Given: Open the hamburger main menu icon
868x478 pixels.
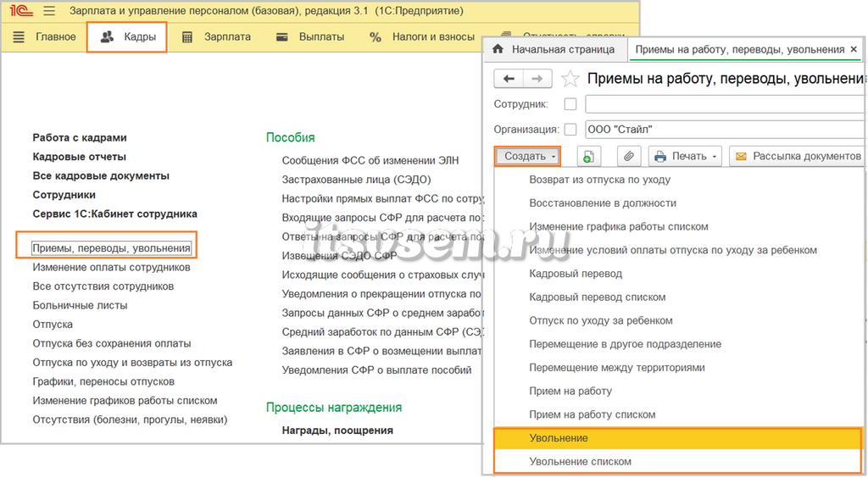Looking at the screenshot, I should click(x=49, y=10).
